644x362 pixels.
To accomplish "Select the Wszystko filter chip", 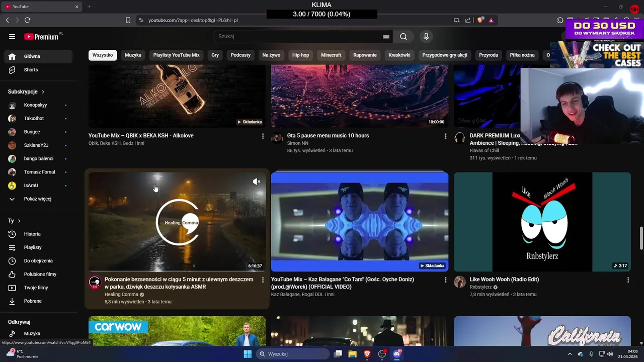I will click(x=103, y=55).
